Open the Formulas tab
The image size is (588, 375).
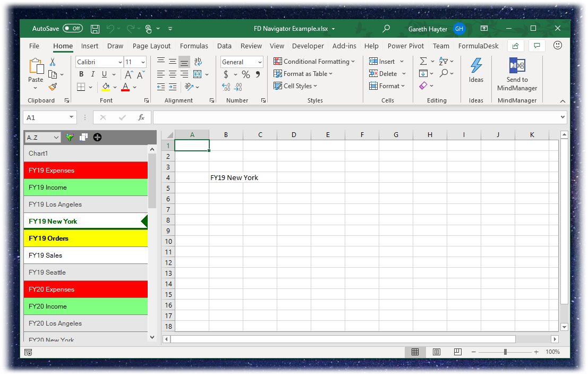pos(194,46)
